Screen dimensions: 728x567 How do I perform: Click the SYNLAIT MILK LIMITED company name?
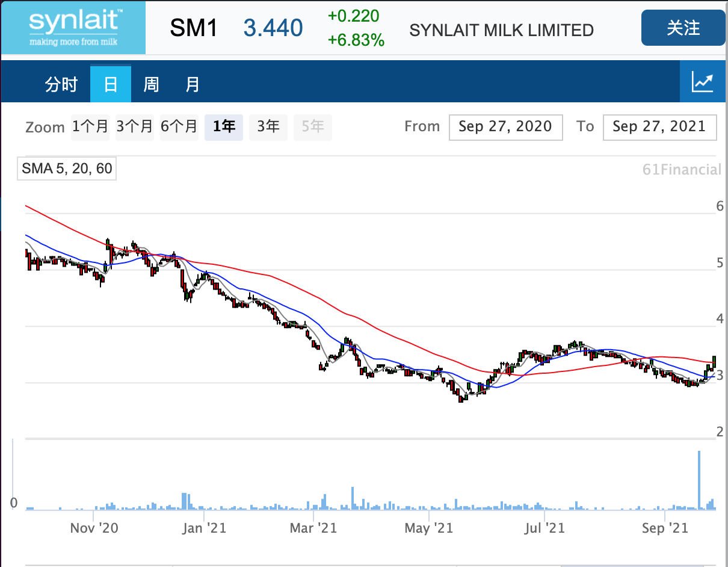tap(501, 30)
